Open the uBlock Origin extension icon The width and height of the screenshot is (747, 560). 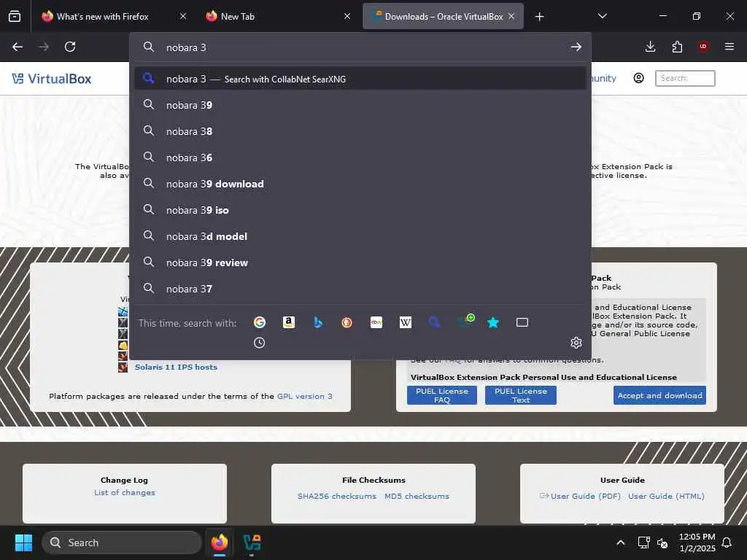703,47
